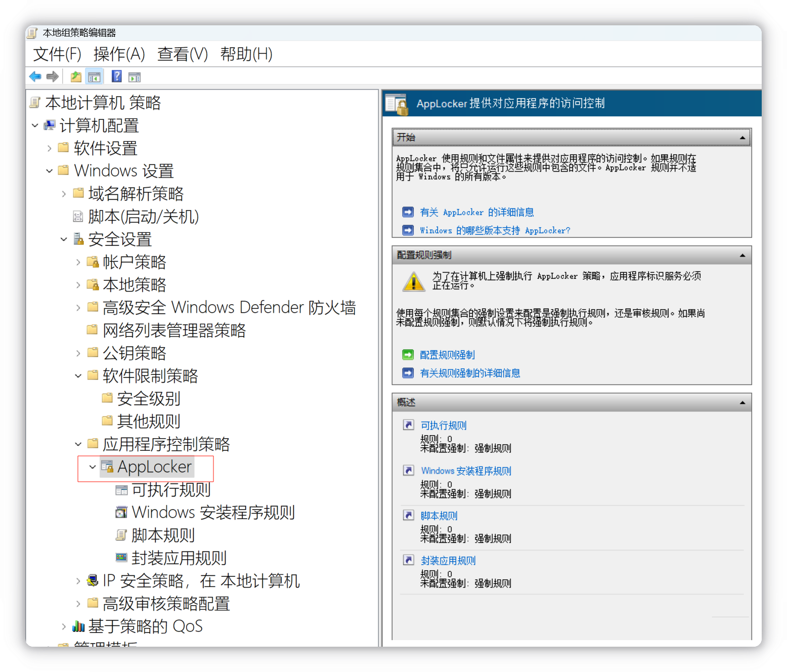Expand the 域名解析策略 node
787x672 pixels.
click(x=64, y=194)
